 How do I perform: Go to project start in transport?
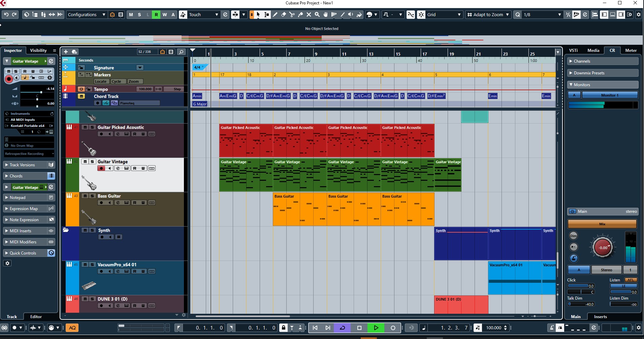[315, 328]
